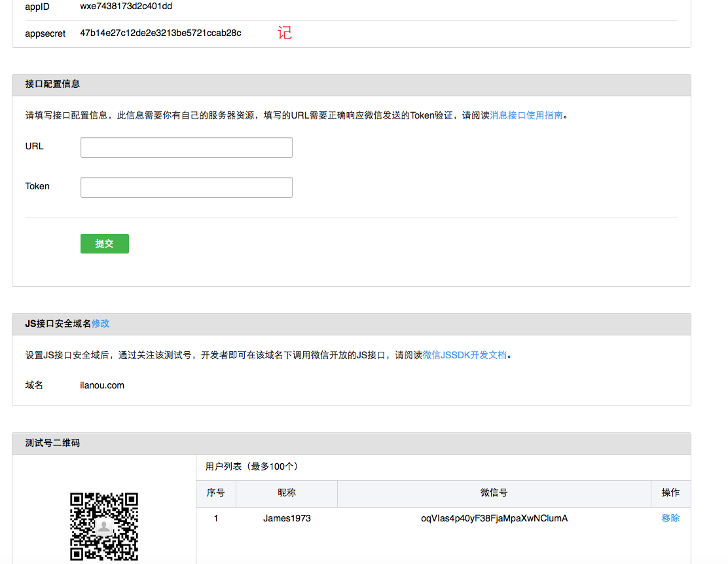Click the 昵称 column header
728x564 pixels.
point(287,493)
